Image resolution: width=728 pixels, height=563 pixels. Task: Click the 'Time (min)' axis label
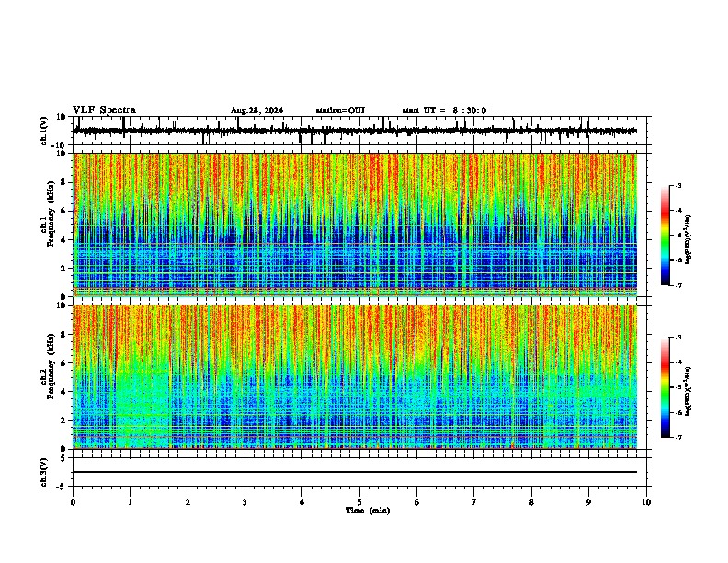[368, 511]
